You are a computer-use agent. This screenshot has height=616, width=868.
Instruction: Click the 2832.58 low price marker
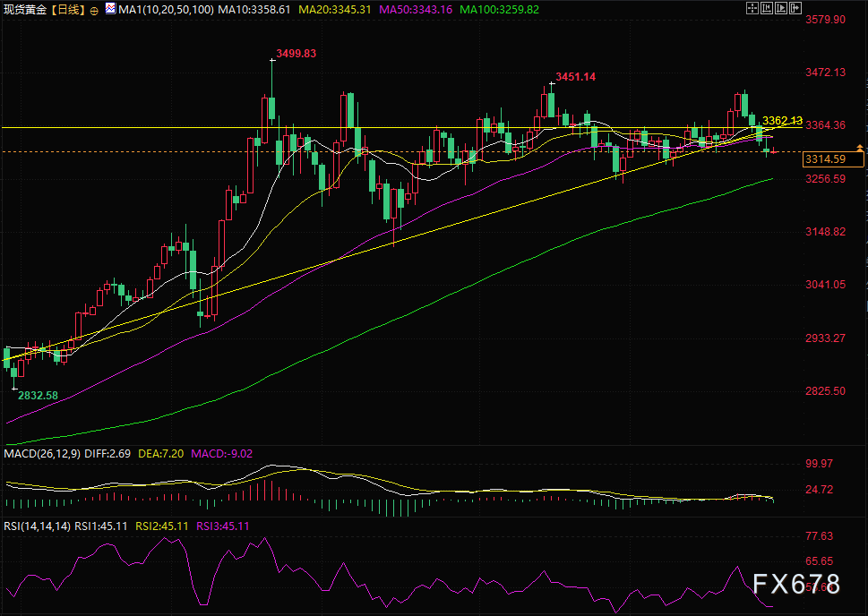(x=38, y=395)
